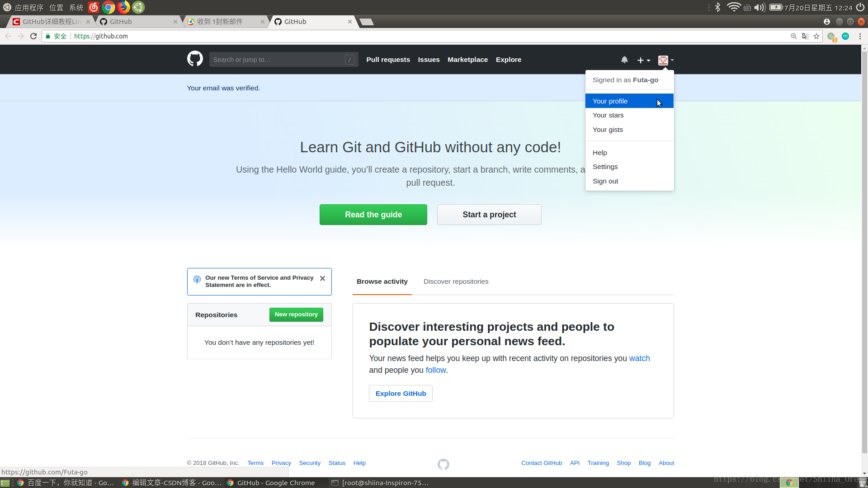Click the browser back arrow
The image size is (868, 488).
click(x=8, y=36)
